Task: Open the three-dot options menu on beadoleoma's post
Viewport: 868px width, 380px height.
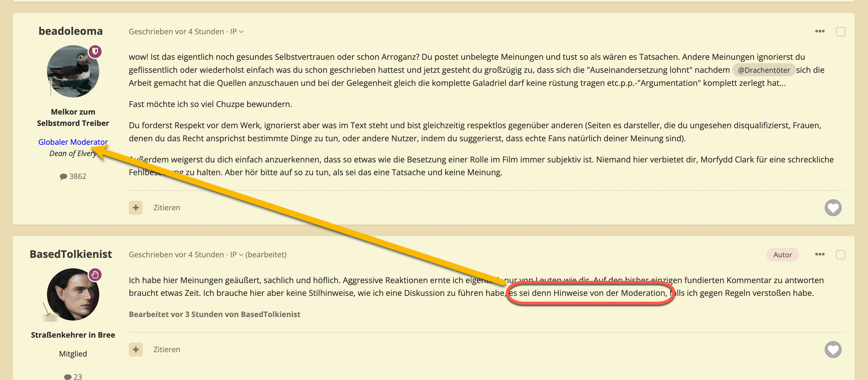Action: click(x=820, y=31)
